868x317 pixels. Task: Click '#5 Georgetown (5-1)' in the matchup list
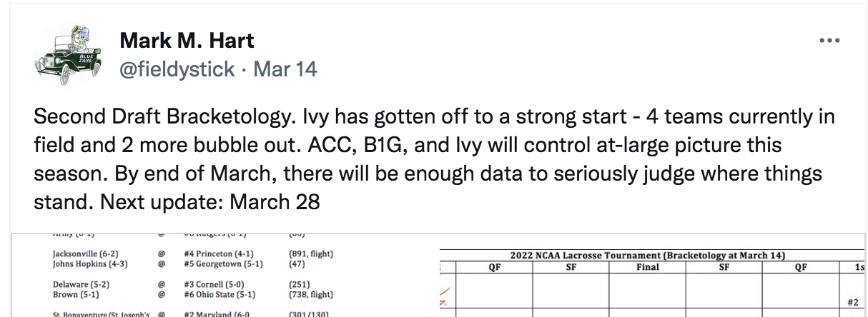tap(223, 263)
